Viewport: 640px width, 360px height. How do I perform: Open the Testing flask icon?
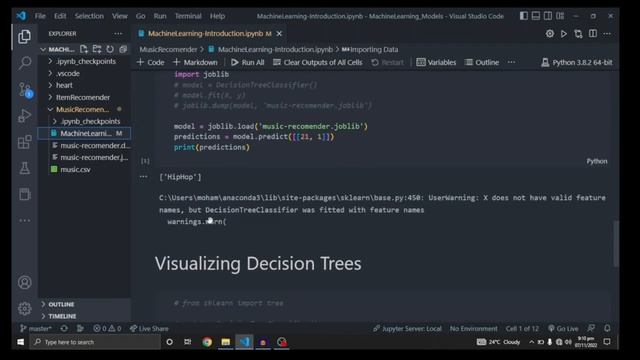coord(24,168)
